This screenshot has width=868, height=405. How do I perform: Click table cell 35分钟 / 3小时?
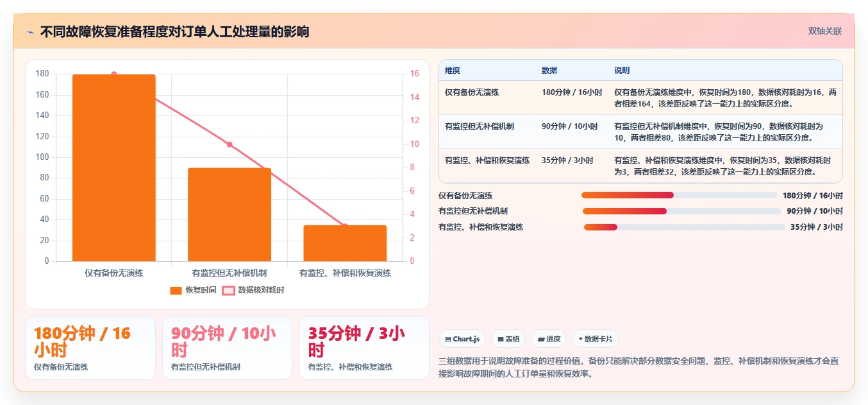pyautogui.click(x=567, y=160)
